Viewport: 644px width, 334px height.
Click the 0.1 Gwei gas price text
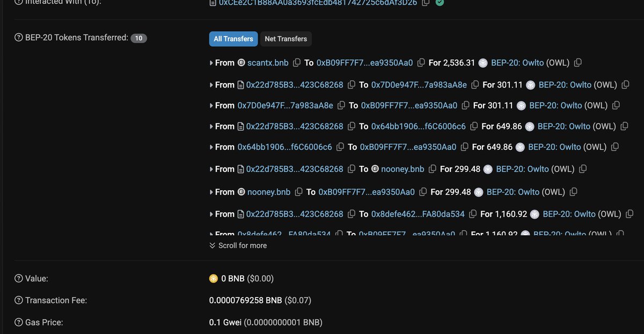(225, 322)
